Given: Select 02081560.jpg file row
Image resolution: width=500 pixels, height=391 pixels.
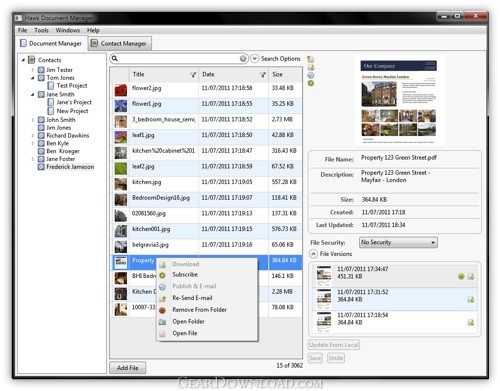Looking at the screenshot, I should [206, 214].
